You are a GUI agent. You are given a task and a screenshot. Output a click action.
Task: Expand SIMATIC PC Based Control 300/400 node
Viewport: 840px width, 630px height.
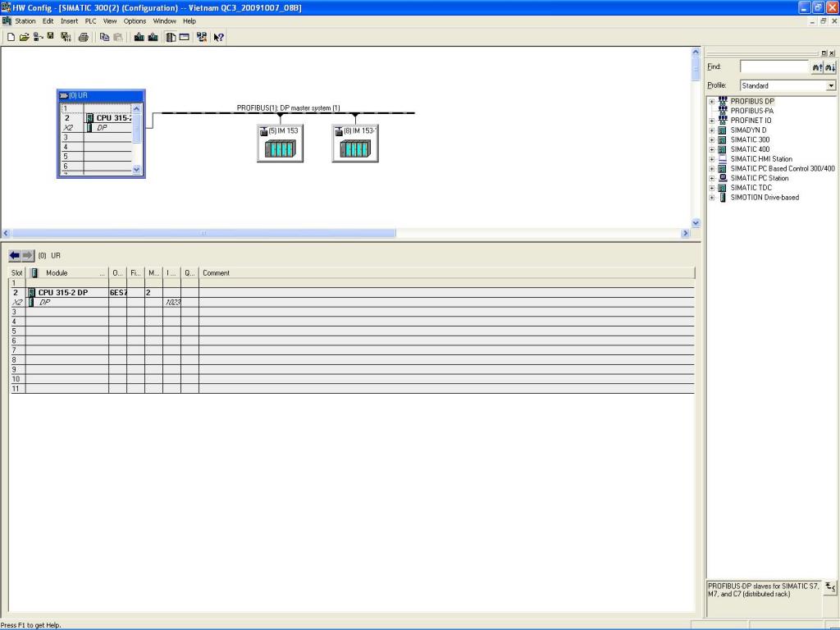[711, 169]
